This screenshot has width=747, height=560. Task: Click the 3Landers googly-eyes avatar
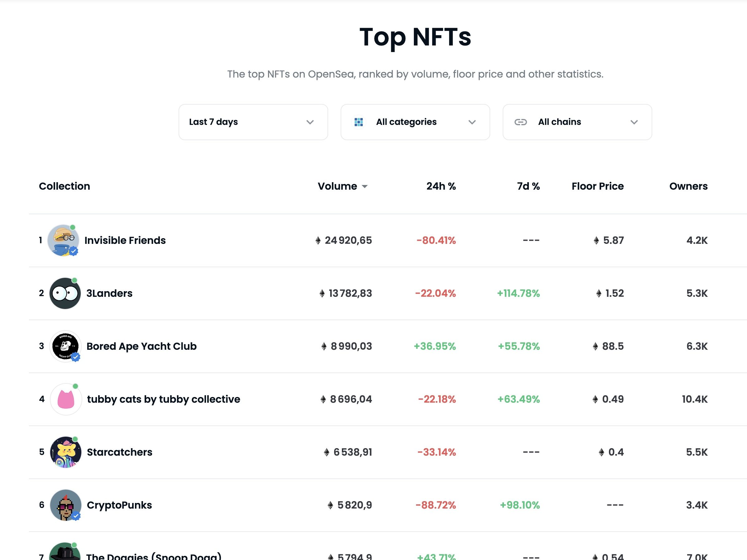coord(65,293)
